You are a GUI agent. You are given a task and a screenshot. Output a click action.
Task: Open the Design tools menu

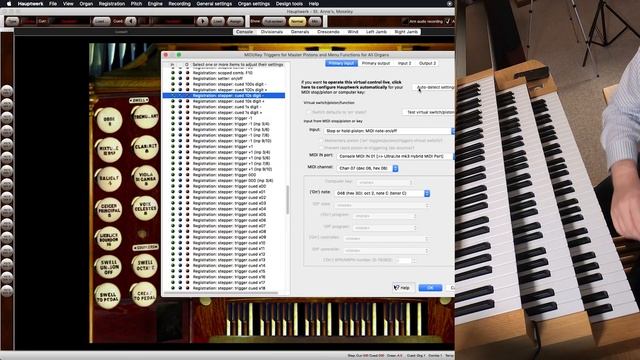[x=289, y=4]
